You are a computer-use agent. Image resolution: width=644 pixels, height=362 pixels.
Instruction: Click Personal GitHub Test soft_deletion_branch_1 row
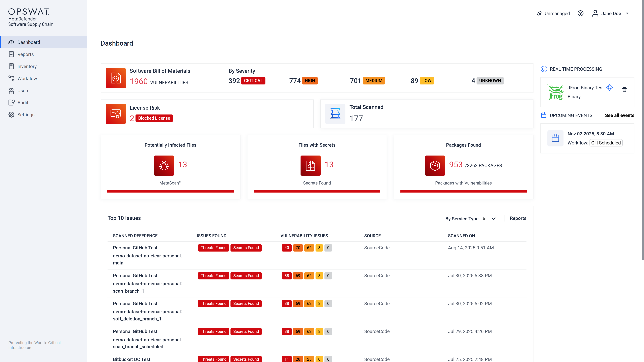point(317,311)
